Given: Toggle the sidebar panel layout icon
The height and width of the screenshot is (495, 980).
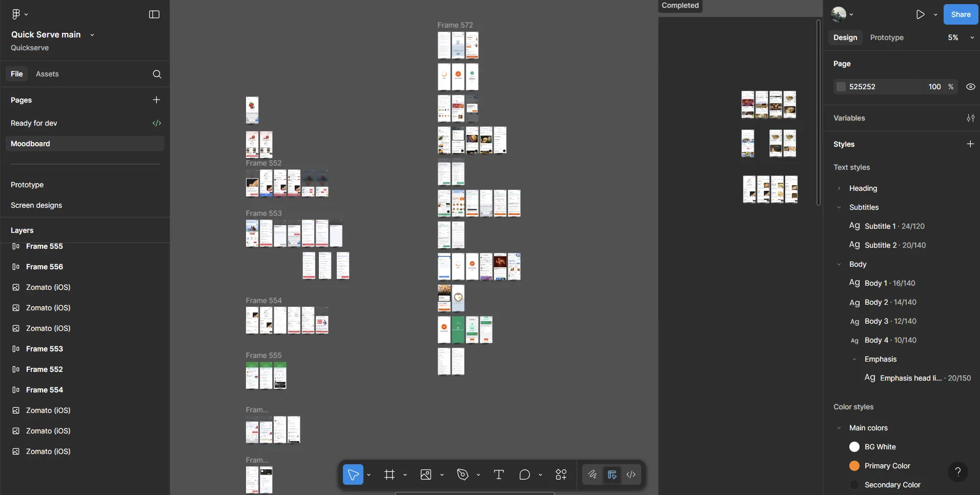Looking at the screenshot, I should [154, 14].
